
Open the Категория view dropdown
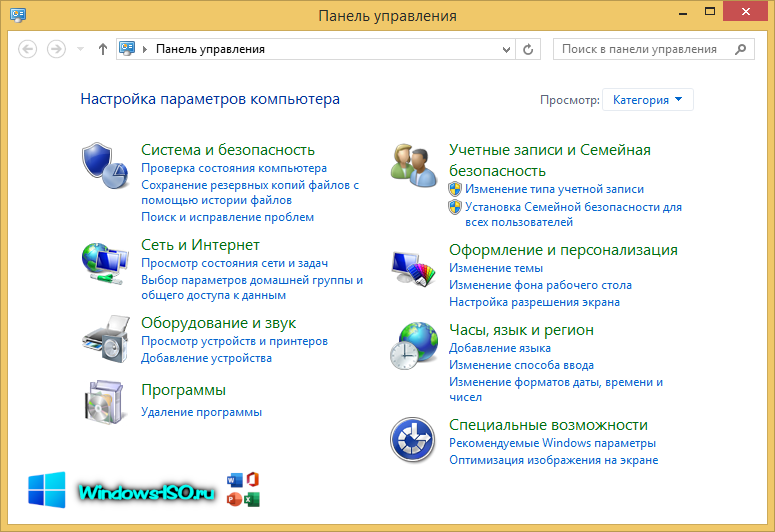tap(647, 100)
